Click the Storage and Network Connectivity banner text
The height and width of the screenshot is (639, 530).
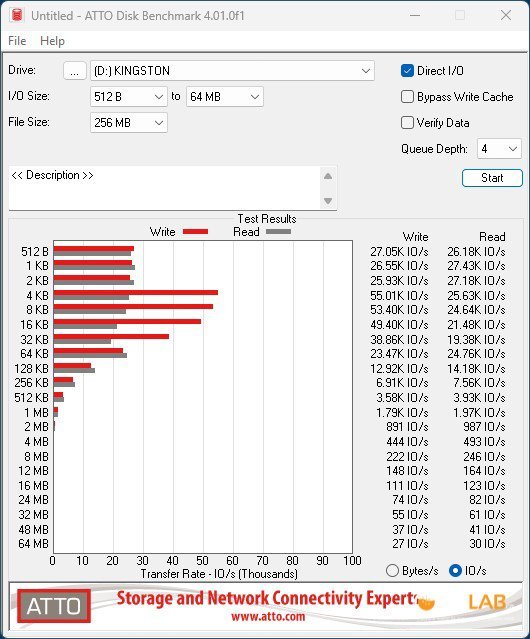click(266, 598)
